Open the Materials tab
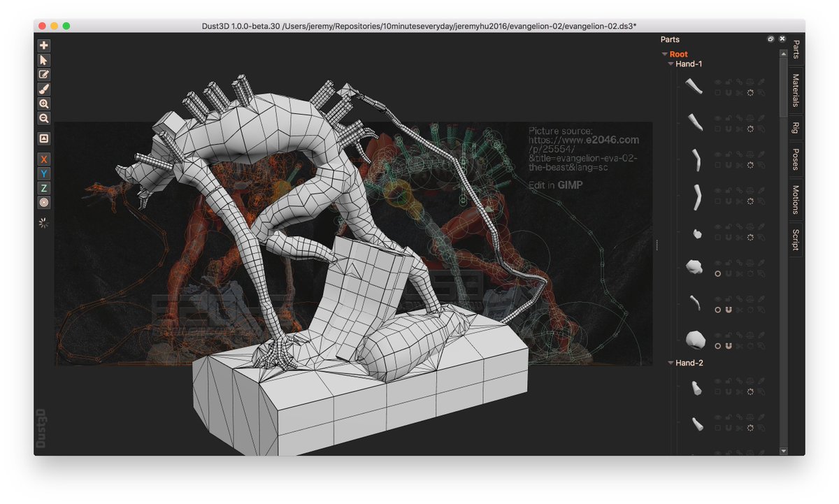The height and width of the screenshot is (504, 839). [796, 91]
